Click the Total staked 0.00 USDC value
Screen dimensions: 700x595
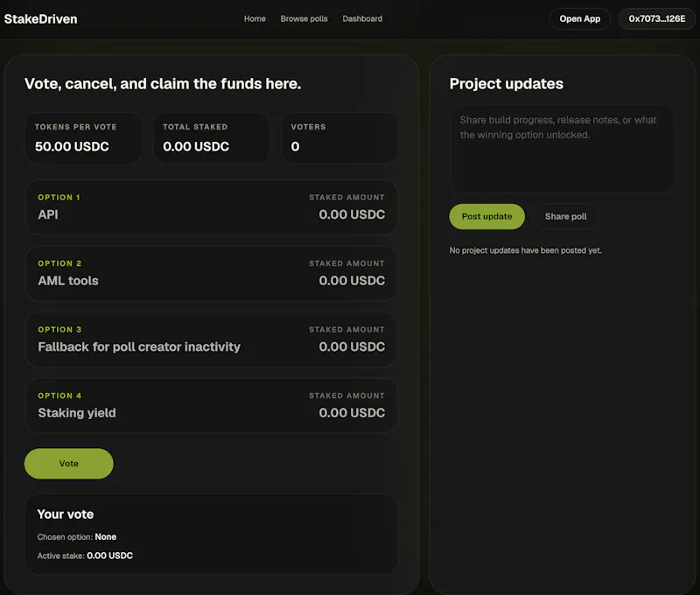tap(196, 146)
